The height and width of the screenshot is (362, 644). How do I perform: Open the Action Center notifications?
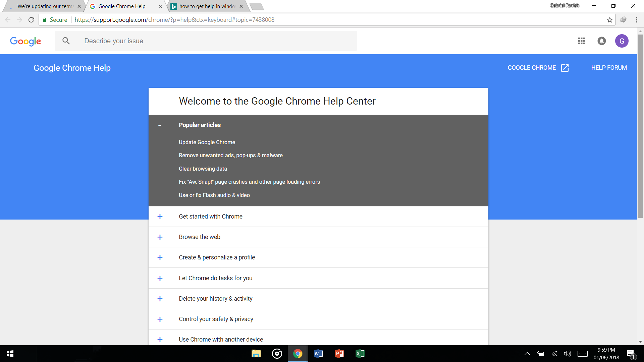[631, 354]
